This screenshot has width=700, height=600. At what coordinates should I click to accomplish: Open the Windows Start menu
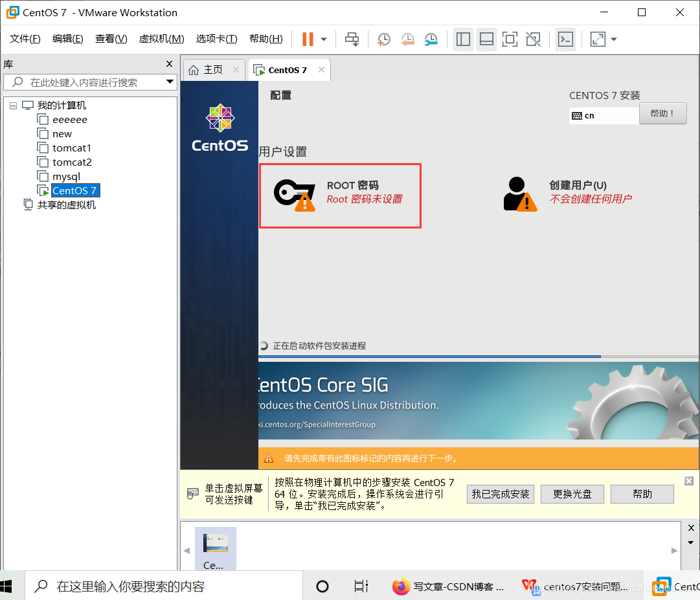coord(6,586)
